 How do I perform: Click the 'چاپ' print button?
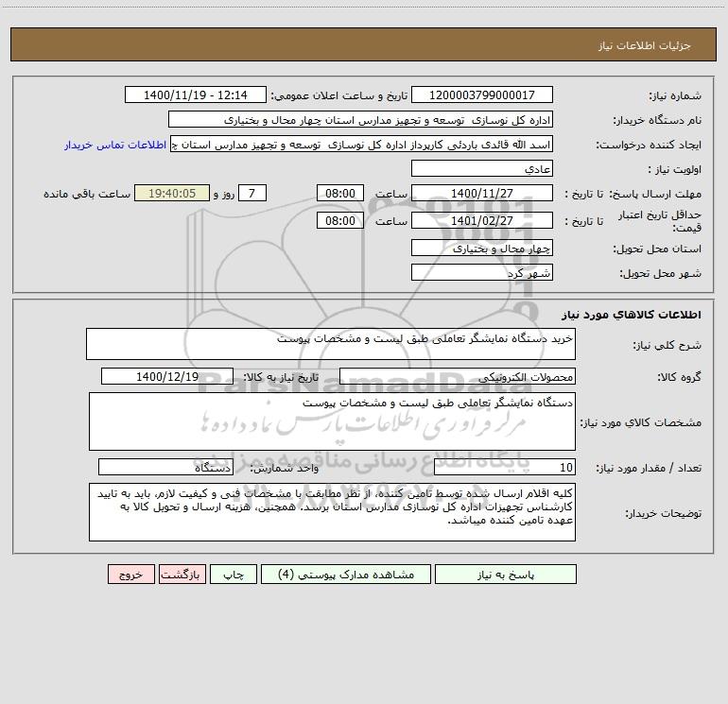click(234, 575)
